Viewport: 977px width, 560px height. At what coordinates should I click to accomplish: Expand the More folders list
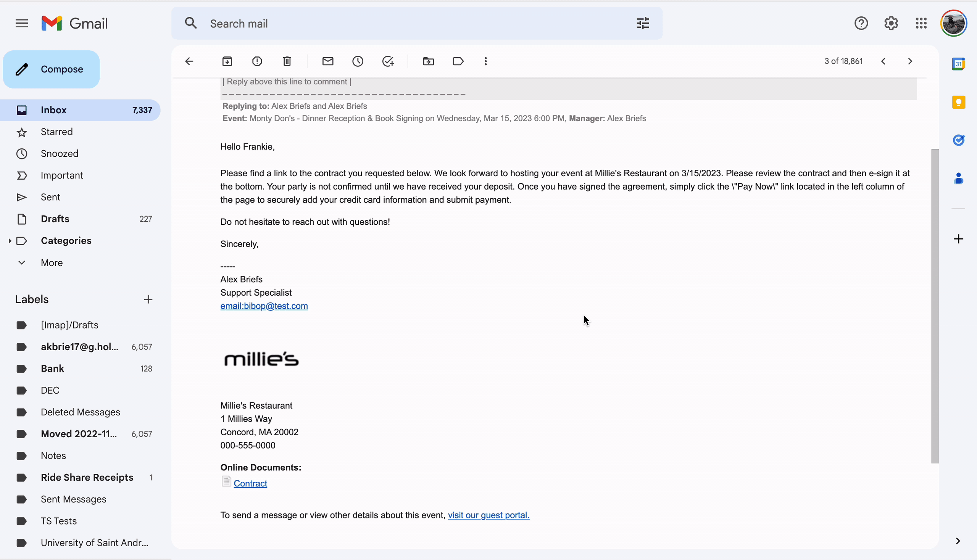pos(52,263)
